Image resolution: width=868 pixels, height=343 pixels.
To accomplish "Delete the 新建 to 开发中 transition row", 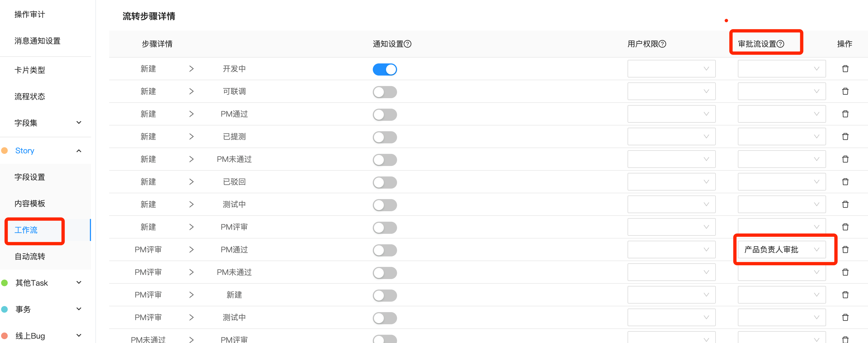I will coord(845,69).
